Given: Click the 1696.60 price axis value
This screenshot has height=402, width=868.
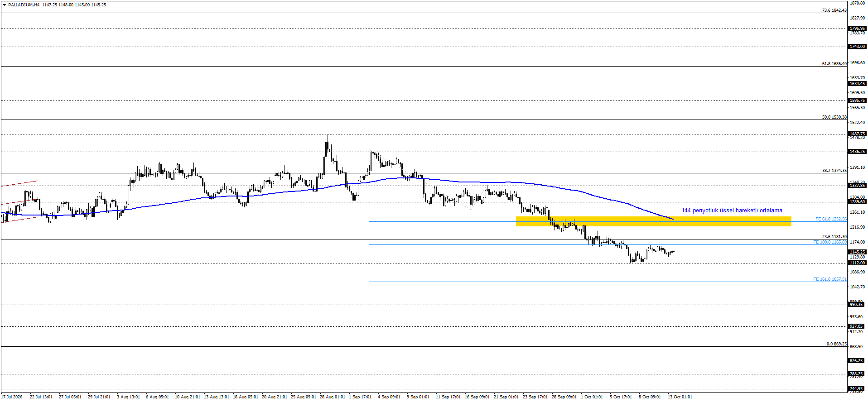Looking at the screenshot, I should (858, 63).
